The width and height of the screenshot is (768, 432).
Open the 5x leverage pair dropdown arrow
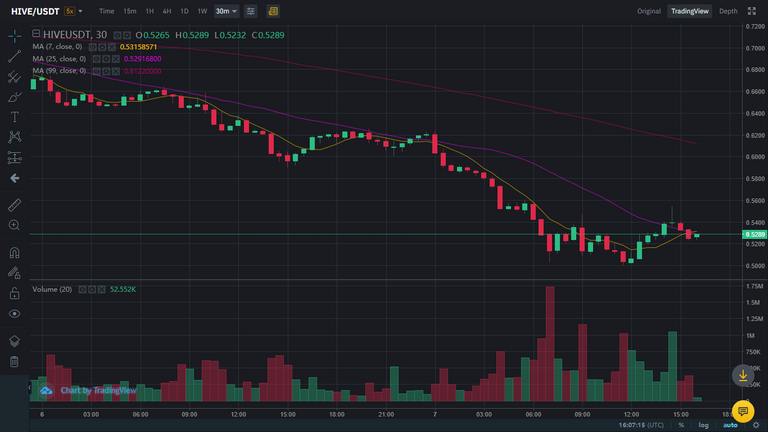(x=80, y=11)
